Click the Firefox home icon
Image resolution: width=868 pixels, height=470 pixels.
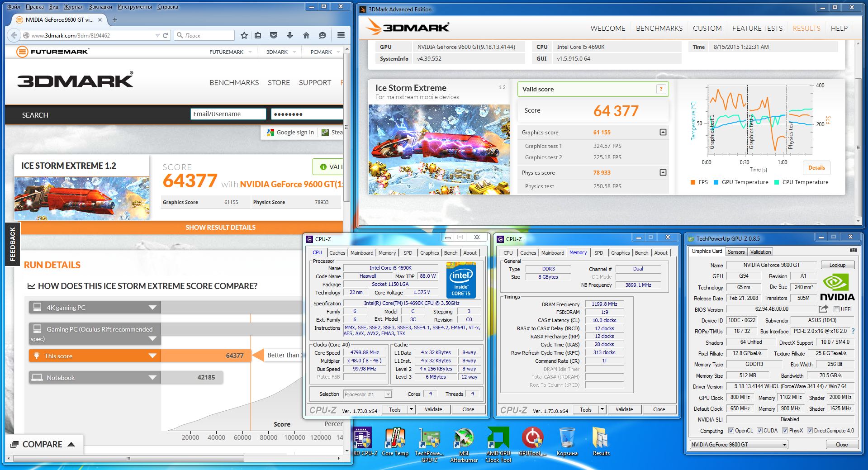coord(306,35)
